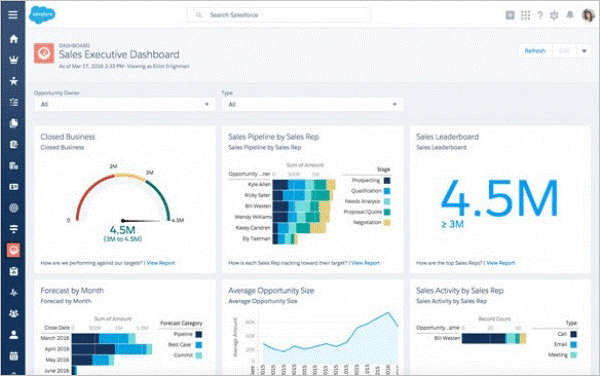Click the Sales Executive Dashboard title
The width and height of the screenshot is (600, 376).
pos(119,55)
